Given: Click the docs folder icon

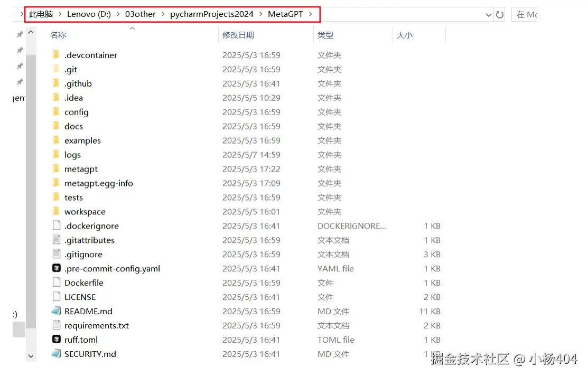Looking at the screenshot, I should point(56,126).
